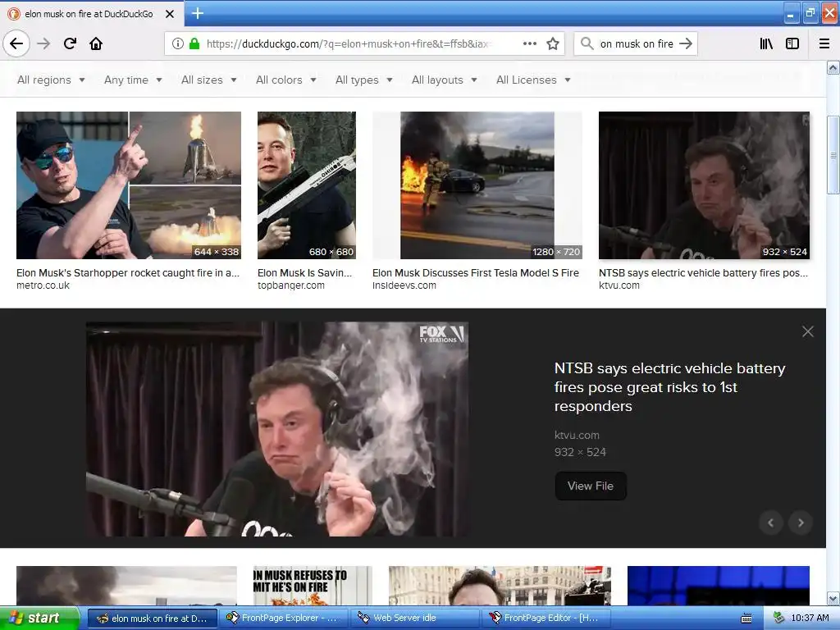Image resolution: width=840 pixels, height=630 pixels.
Task: Open the Elon Musk Is Savin... result title
Action: pyautogui.click(x=305, y=272)
